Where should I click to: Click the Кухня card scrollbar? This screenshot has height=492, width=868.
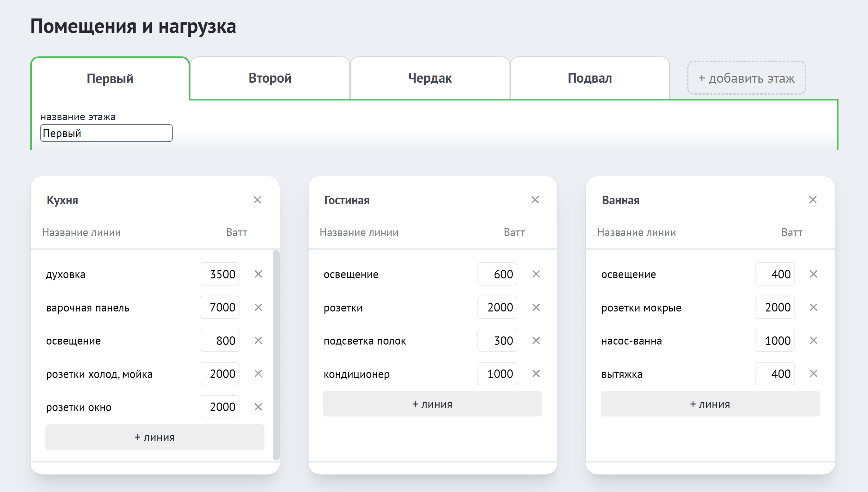coord(276,355)
